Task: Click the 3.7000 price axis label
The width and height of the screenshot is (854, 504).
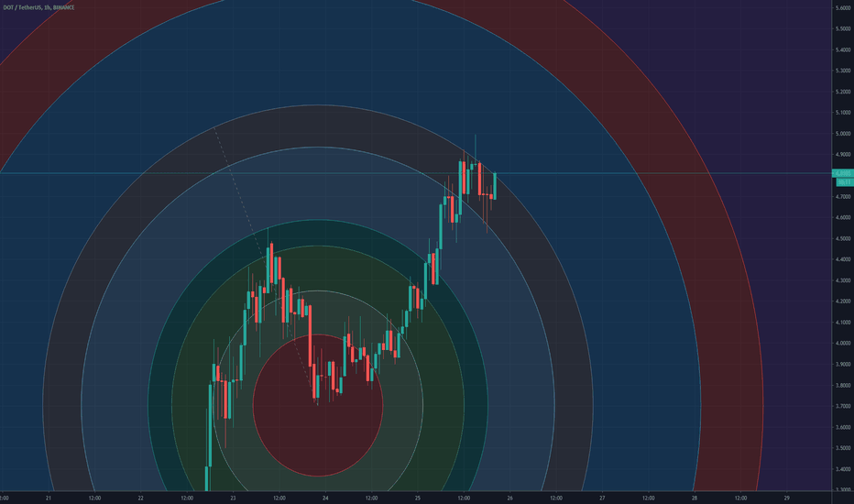Action: pyautogui.click(x=843, y=407)
